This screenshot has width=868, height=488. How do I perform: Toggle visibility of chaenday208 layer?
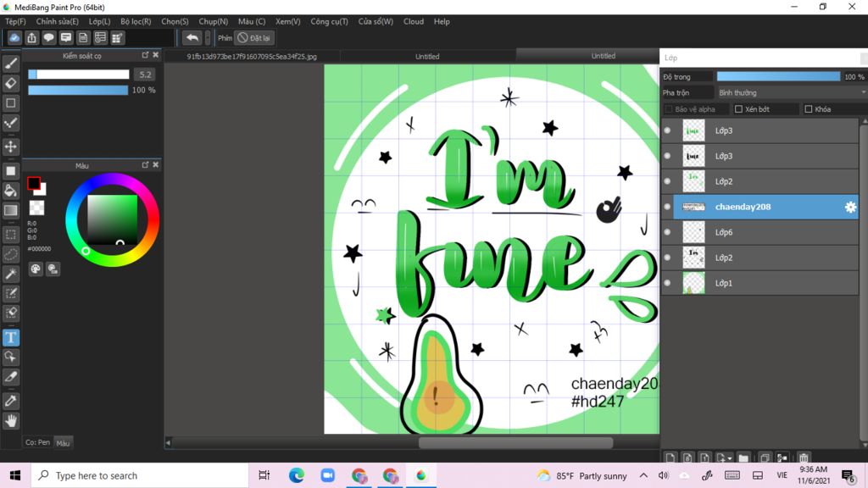[x=667, y=207]
